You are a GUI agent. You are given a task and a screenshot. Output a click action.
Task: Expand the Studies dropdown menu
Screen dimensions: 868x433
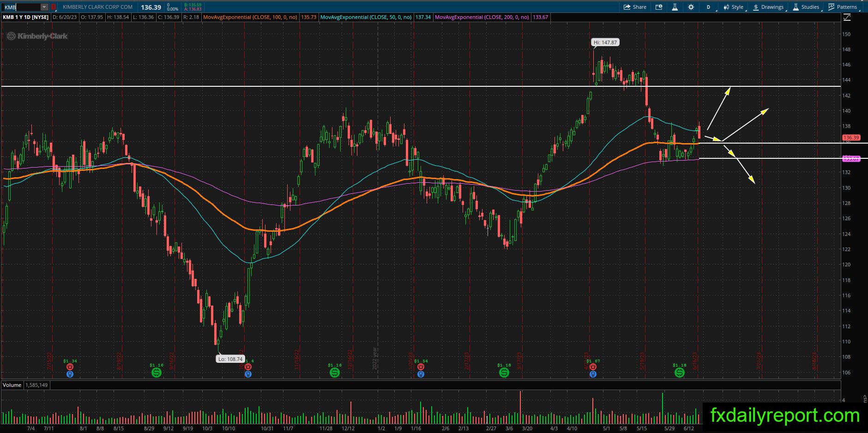tap(806, 7)
